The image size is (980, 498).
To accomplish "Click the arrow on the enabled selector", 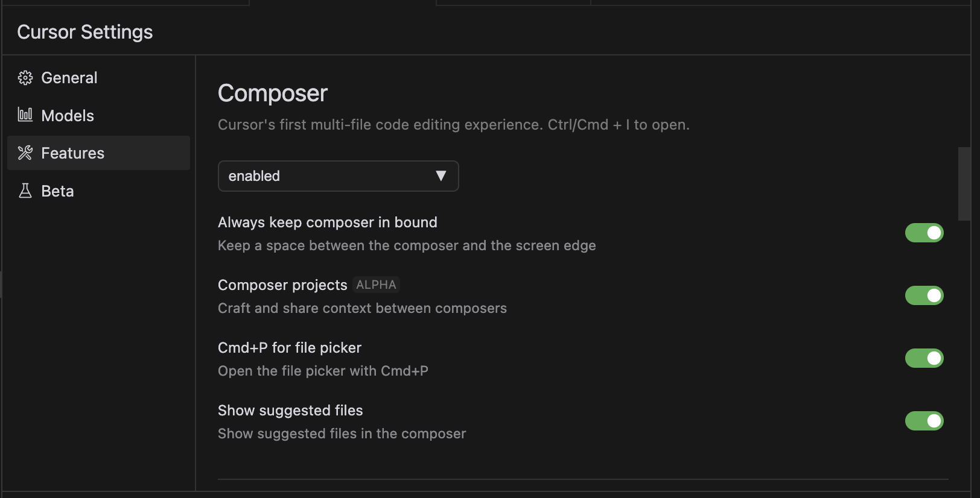I will tap(441, 176).
